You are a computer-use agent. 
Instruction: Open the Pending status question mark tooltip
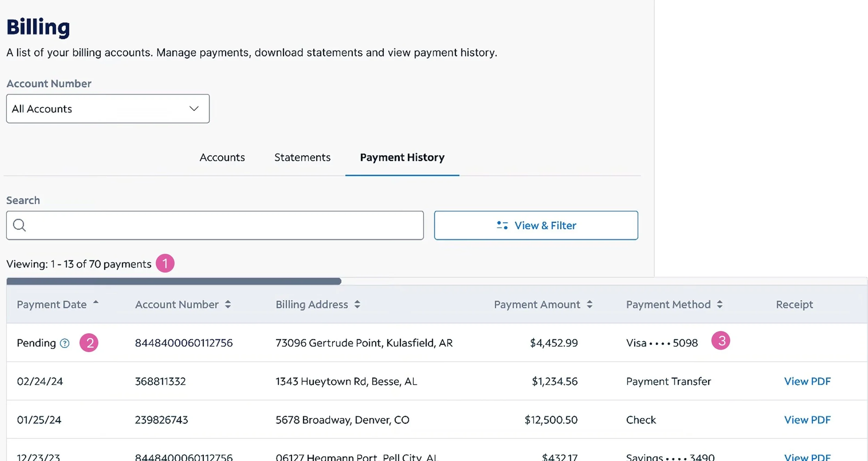[x=65, y=343]
